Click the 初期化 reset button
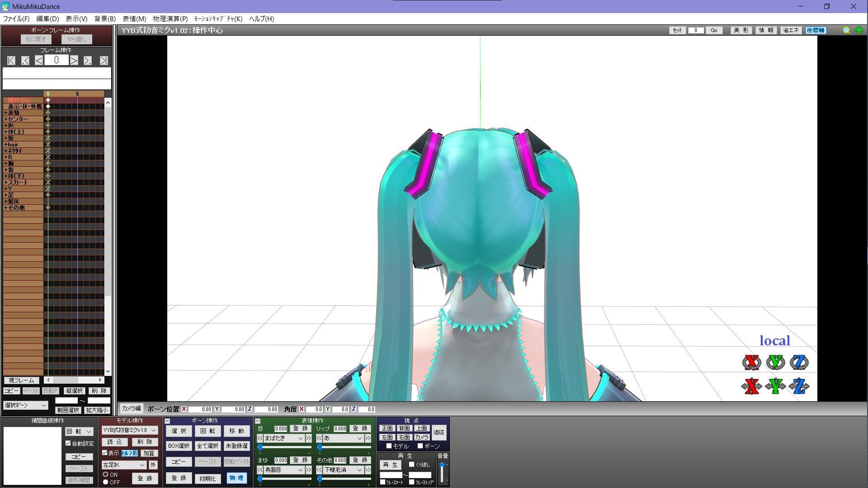This screenshot has width=868, height=488. [x=208, y=479]
